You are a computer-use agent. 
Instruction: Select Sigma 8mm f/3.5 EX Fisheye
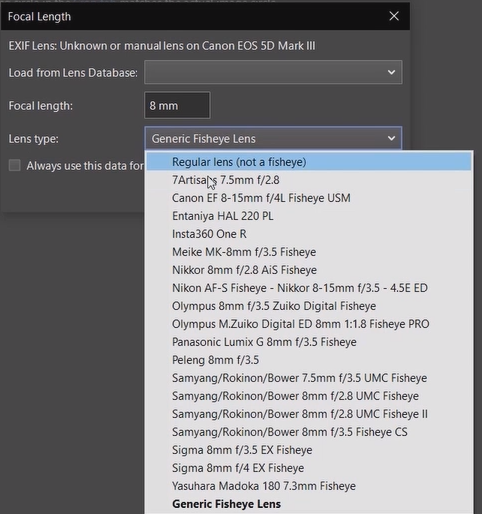click(x=309, y=450)
